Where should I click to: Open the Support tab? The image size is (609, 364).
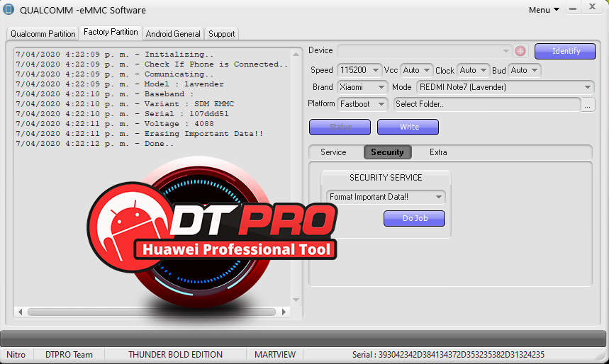click(221, 34)
